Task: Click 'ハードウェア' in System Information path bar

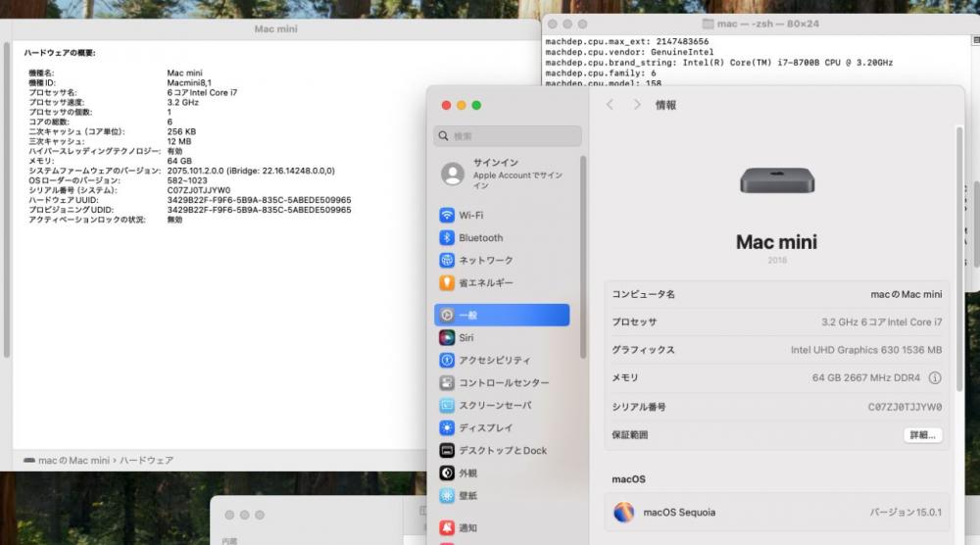Action: (146, 460)
